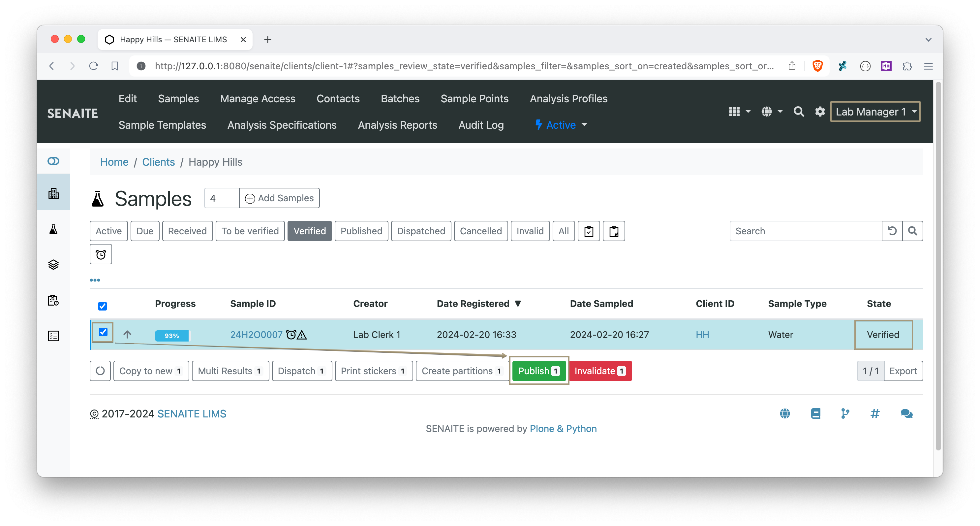
Task: Expand the Active status filter dropdown
Action: coord(560,124)
